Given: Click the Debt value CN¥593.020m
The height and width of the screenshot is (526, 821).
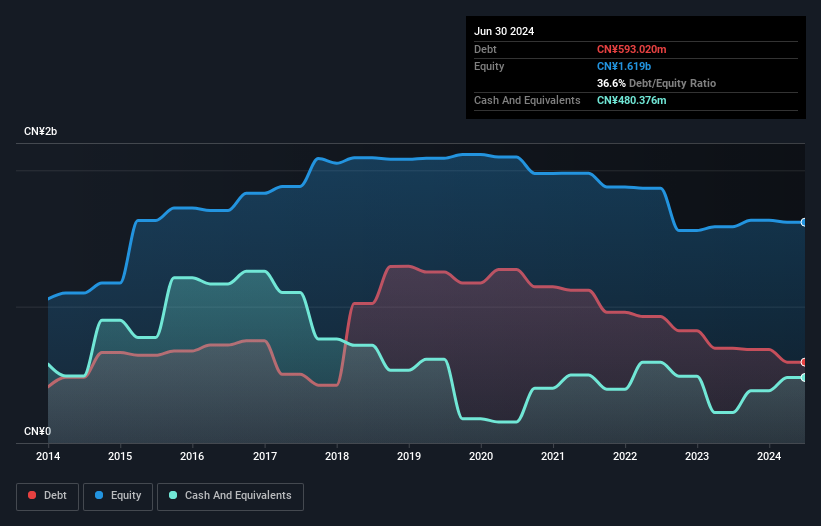Looking at the screenshot, I should [x=631, y=49].
